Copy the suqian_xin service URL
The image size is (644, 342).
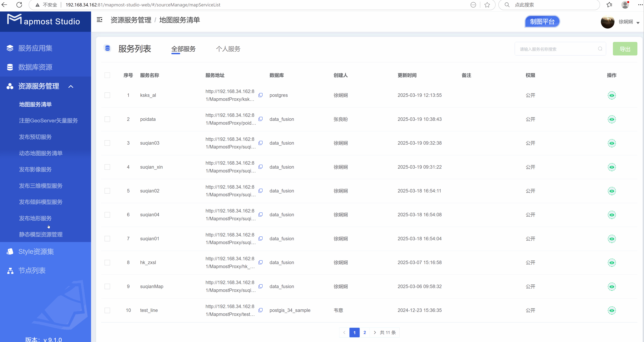pos(260,167)
